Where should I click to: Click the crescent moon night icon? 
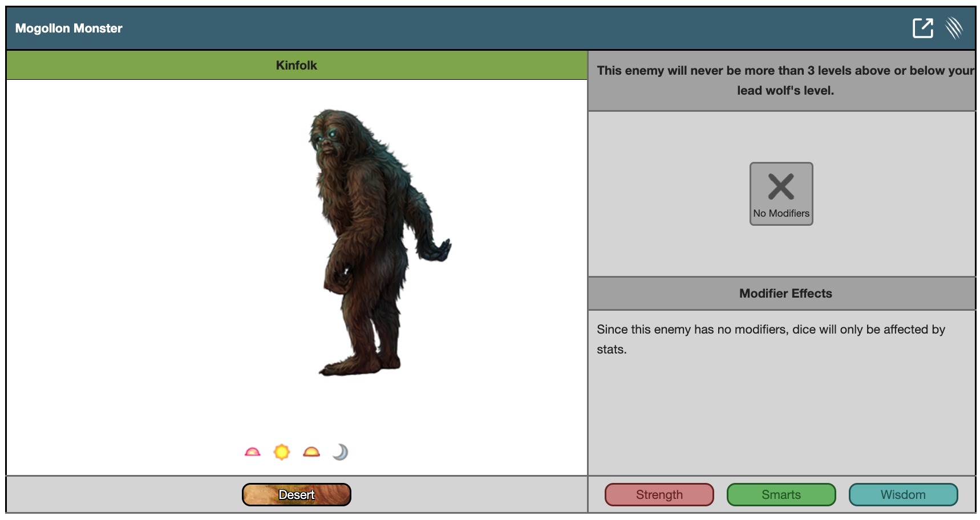[340, 452]
